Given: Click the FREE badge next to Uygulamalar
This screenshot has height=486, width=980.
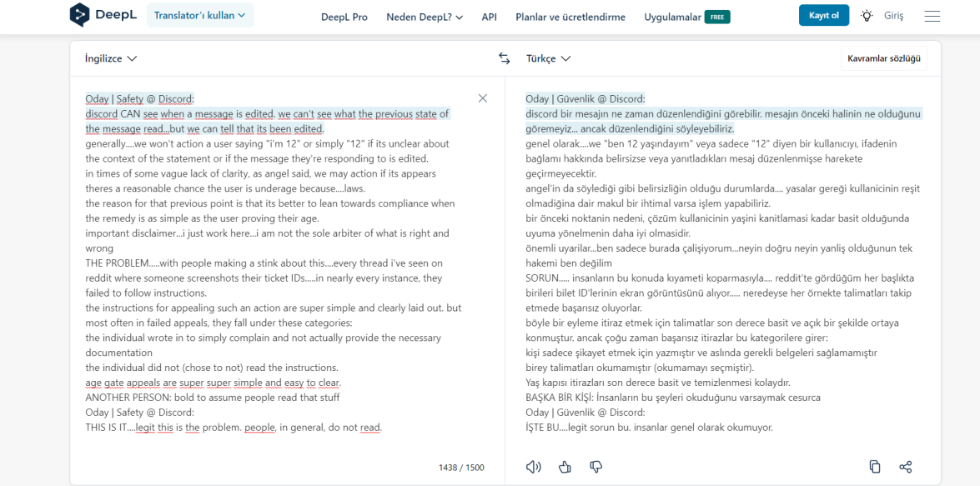Looking at the screenshot, I should coord(717,17).
